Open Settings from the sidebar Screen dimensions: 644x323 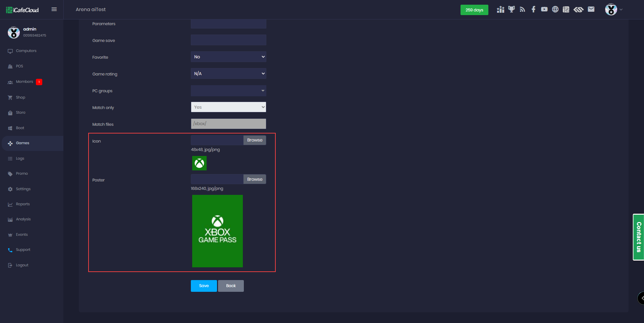point(23,189)
